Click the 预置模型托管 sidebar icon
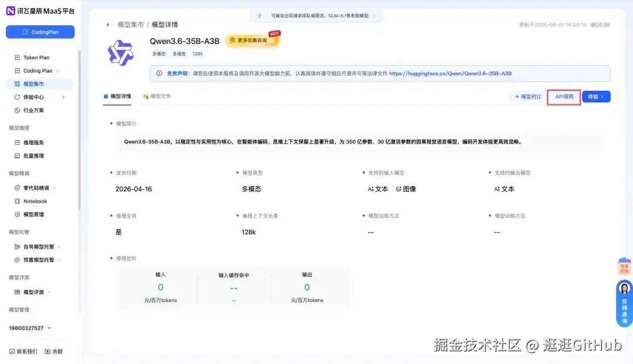 click(x=17, y=260)
